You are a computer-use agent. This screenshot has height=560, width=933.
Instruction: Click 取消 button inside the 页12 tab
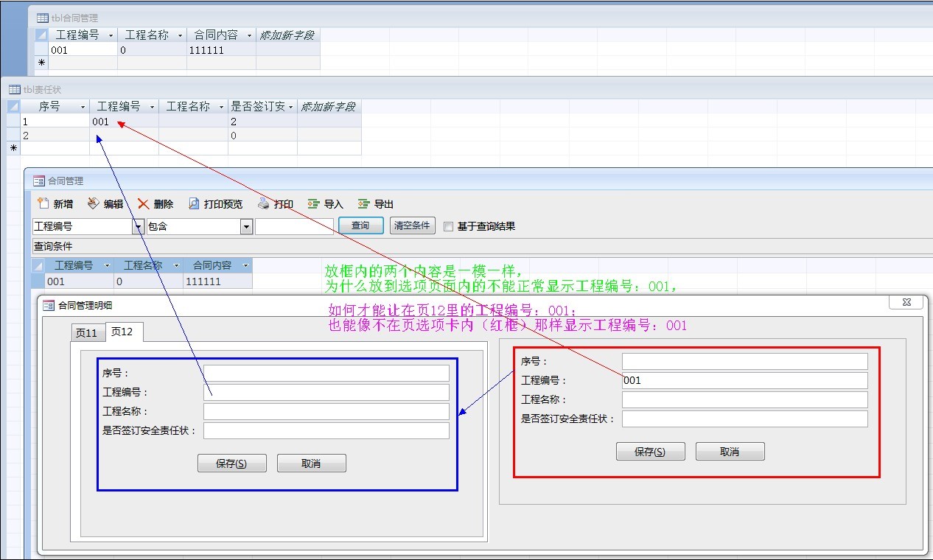[x=311, y=463]
